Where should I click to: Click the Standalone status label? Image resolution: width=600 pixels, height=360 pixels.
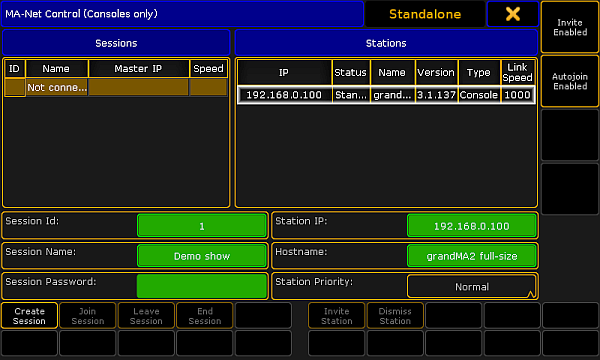[x=425, y=14]
